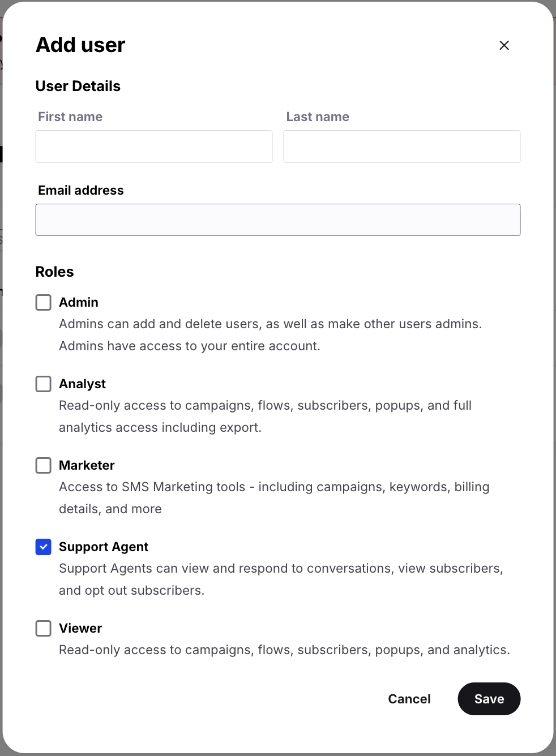
Task: Dismiss the Add user dialog via the X
Action: coord(504,45)
